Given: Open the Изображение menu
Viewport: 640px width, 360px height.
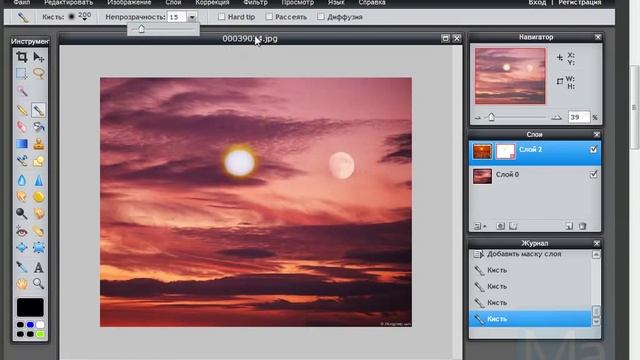Looking at the screenshot, I should pyautogui.click(x=129, y=2).
